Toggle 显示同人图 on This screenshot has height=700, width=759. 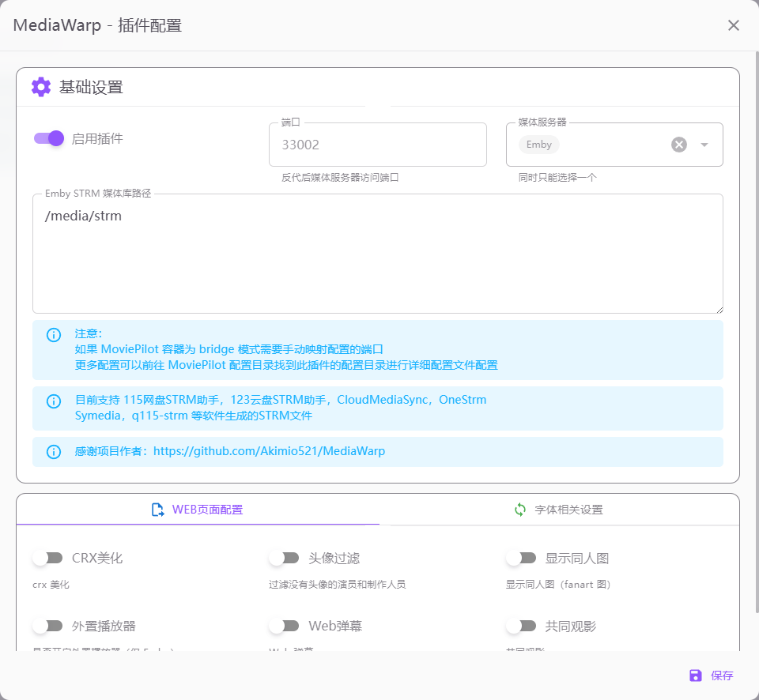(521, 558)
